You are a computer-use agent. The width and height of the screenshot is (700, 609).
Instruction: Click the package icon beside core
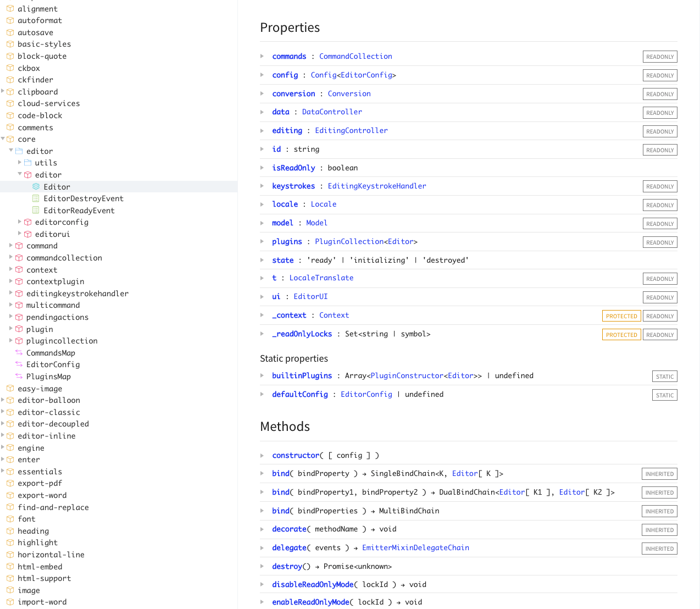(10, 139)
